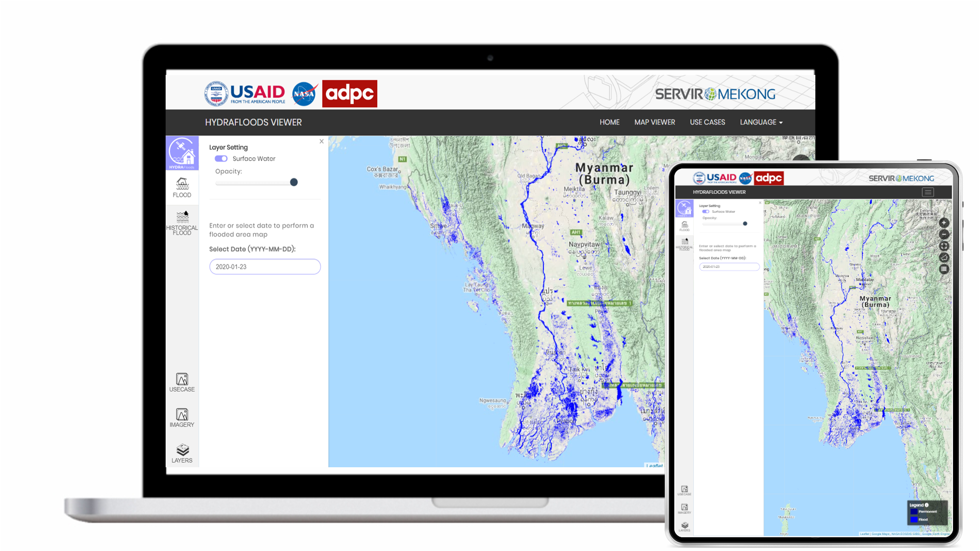Click the HYDRAFloods logo icon on laptop
The image size is (980, 551).
[x=182, y=153]
